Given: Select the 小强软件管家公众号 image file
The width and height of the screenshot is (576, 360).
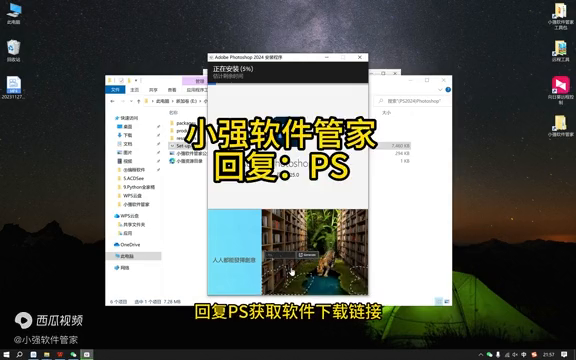Looking at the screenshot, I should (188, 154).
